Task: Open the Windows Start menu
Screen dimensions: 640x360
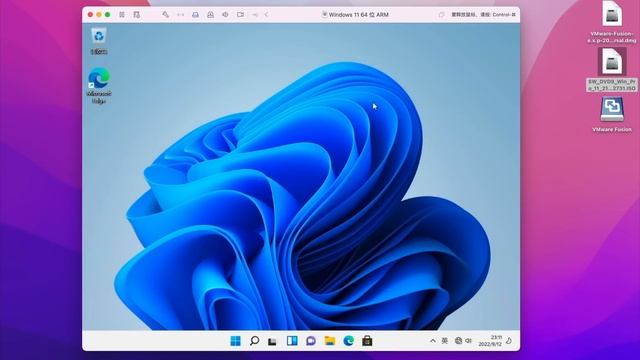Action: (x=236, y=341)
